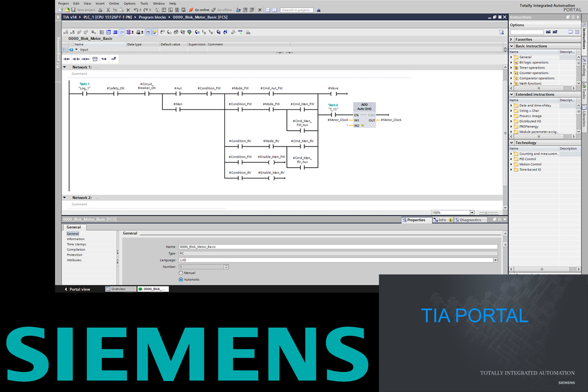
Task: Select the Automatic number radio button
Action: tap(181, 280)
